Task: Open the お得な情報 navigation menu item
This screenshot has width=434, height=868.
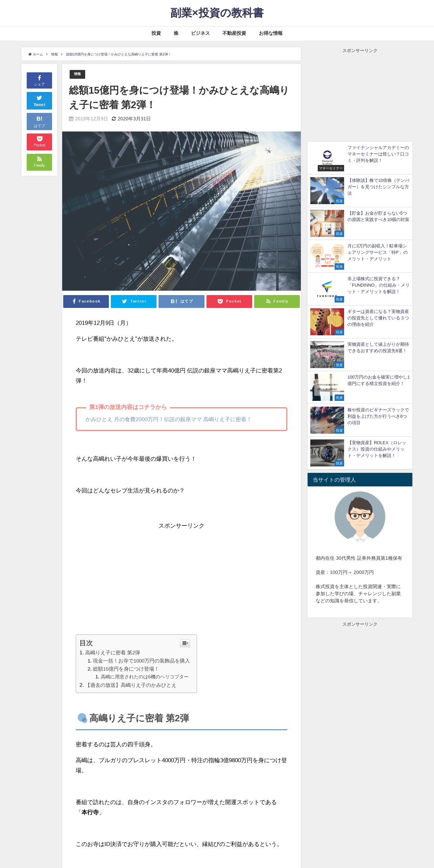Action: click(x=271, y=33)
